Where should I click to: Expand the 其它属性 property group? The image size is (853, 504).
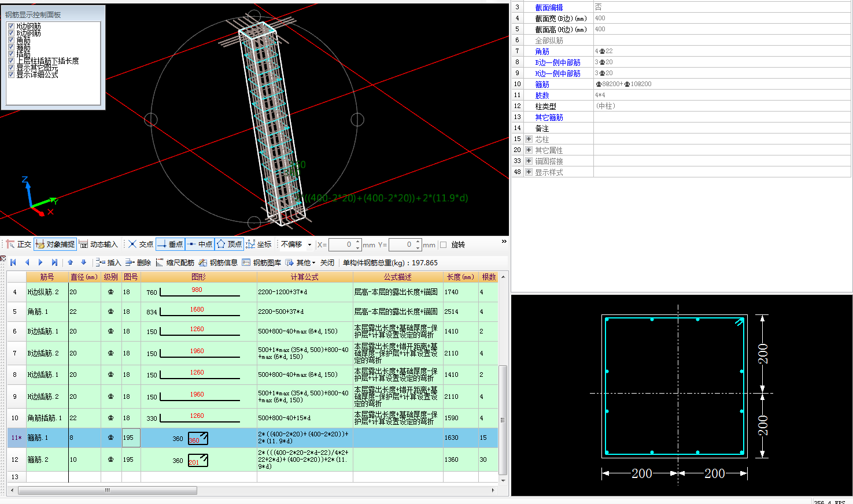pyautogui.click(x=529, y=150)
